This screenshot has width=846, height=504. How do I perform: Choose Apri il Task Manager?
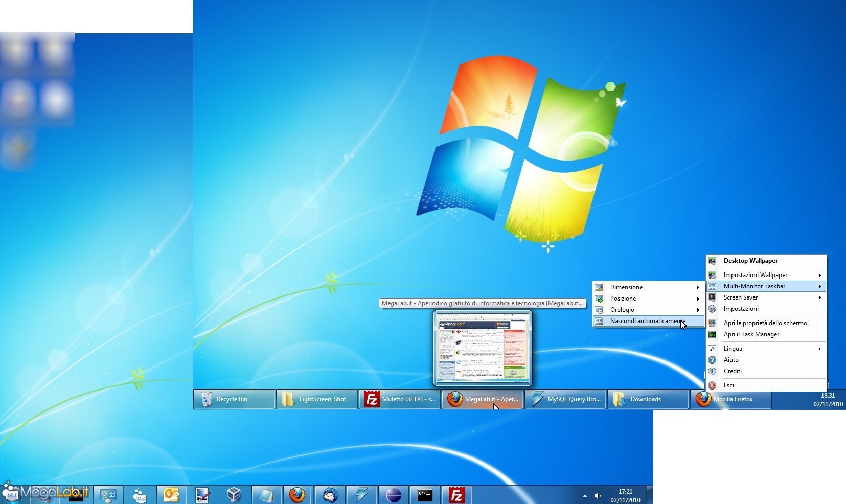(x=766, y=334)
